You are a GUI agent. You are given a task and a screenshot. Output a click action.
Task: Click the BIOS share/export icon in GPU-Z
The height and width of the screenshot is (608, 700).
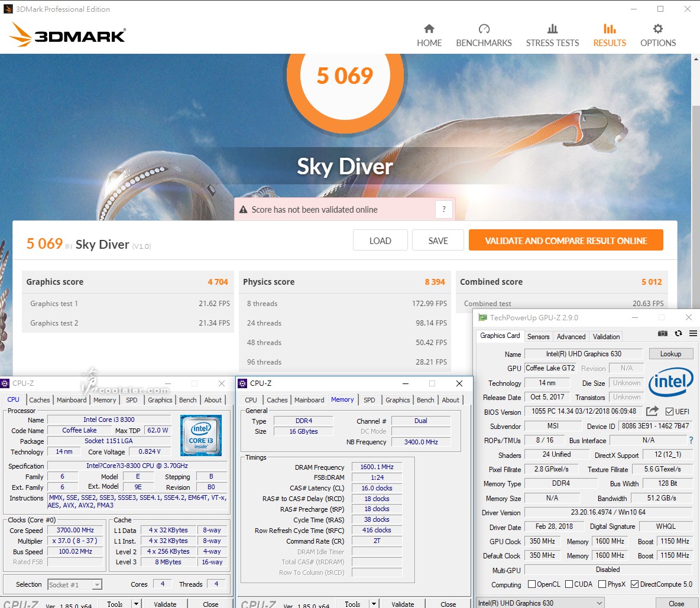(652, 411)
